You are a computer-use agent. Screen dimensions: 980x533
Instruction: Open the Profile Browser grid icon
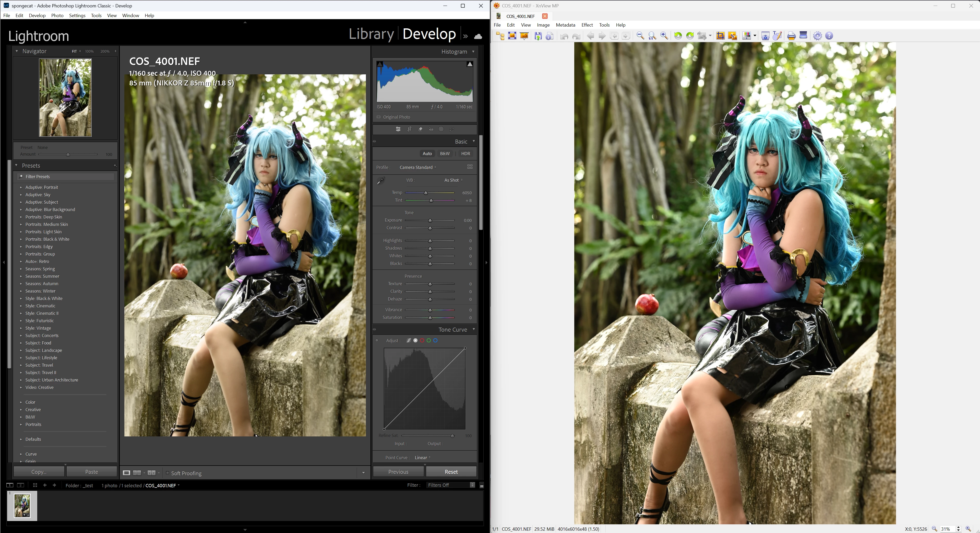[x=470, y=167]
